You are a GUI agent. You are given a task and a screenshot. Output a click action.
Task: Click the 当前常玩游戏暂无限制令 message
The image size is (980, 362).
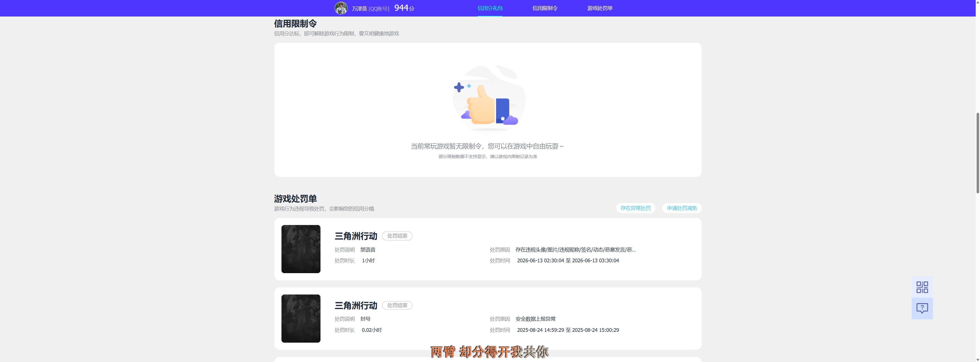487,146
